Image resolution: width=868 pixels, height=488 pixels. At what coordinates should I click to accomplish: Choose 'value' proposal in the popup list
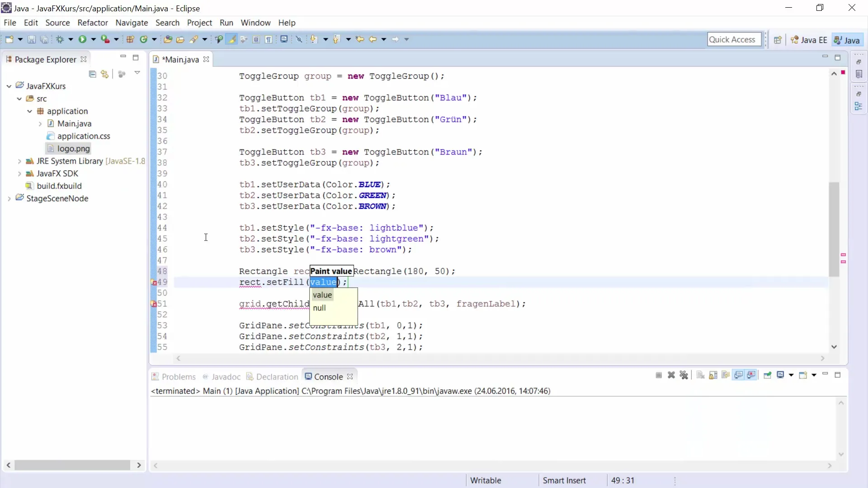click(x=322, y=295)
